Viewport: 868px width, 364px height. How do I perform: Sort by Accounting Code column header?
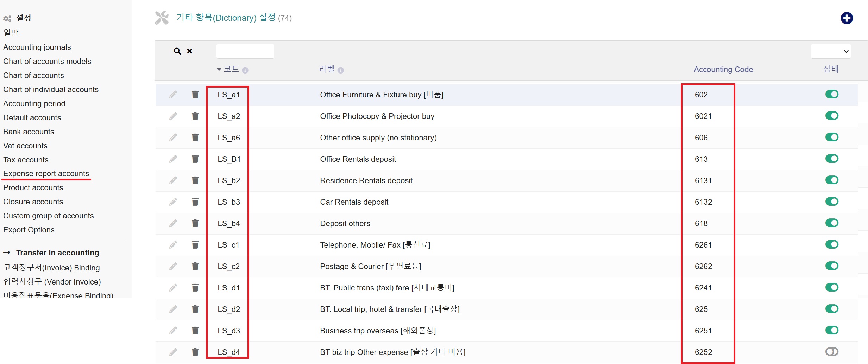click(x=723, y=69)
